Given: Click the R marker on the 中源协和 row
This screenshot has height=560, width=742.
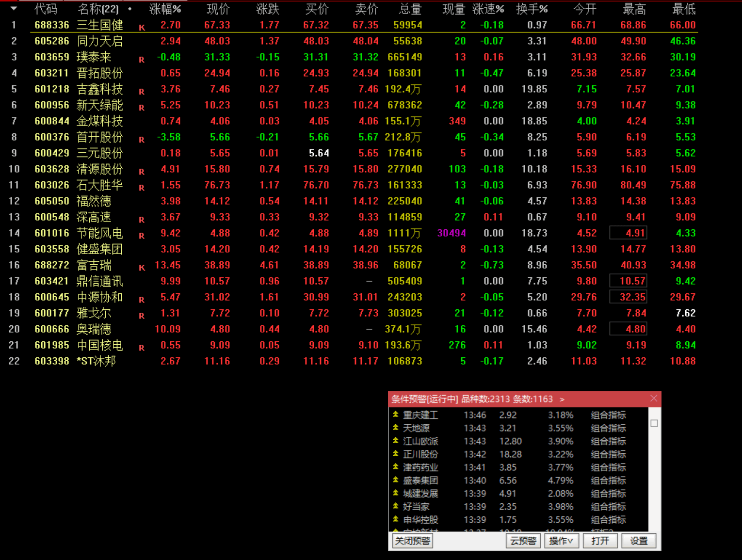Looking at the screenshot, I should [x=142, y=300].
